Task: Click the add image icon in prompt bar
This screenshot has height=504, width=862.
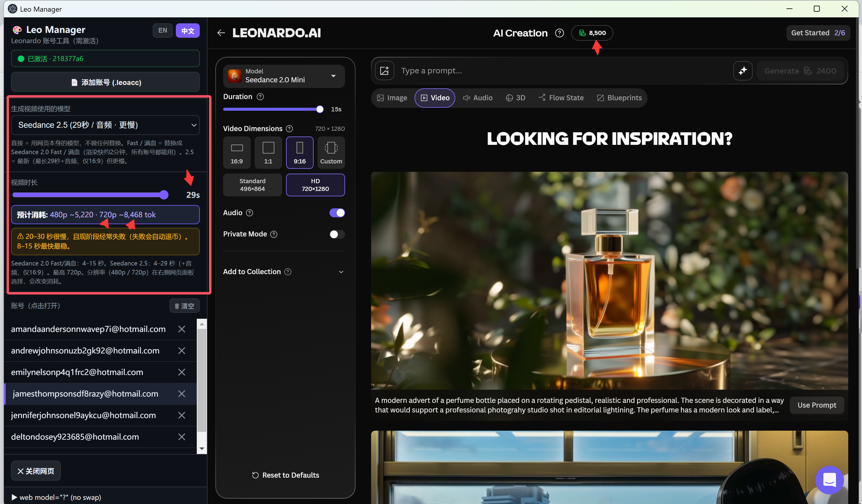Action: coord(385,71)
